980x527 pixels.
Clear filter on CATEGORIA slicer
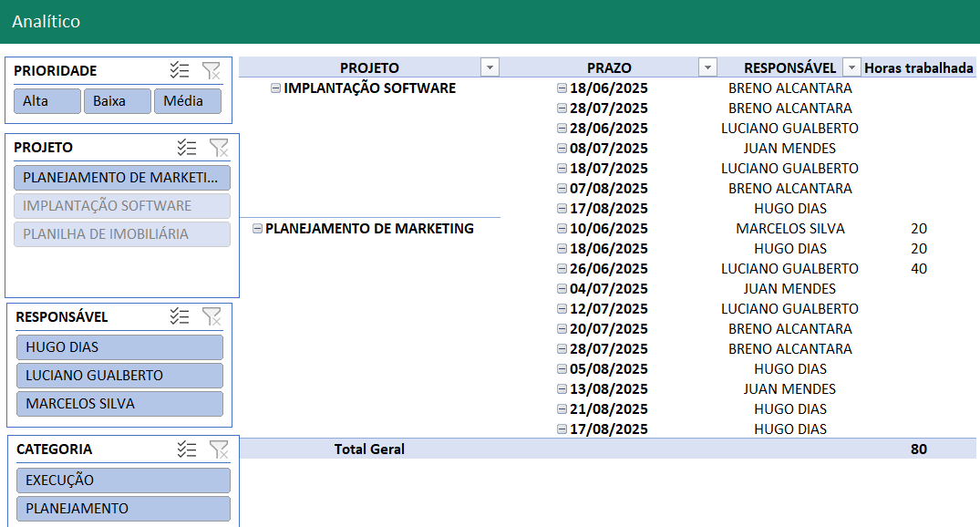(218, 449)
